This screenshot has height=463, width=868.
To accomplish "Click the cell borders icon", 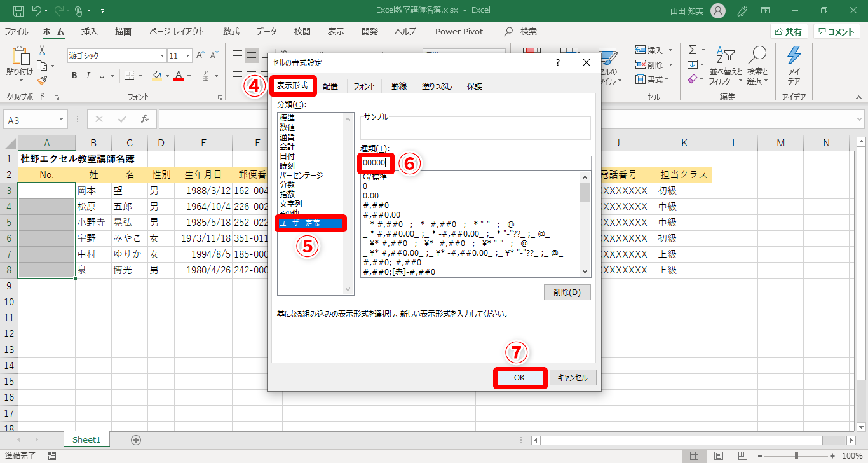I will (129, 76).
